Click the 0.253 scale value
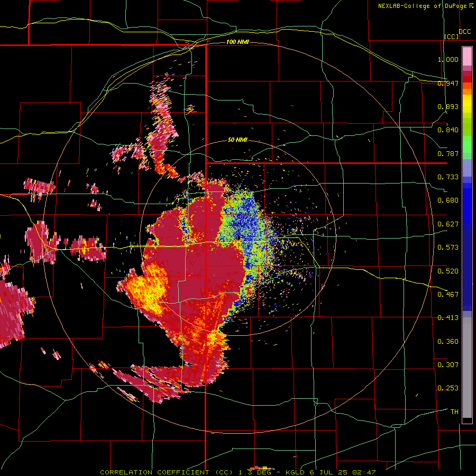The width and height of the screenshot is (476, 476). coord(448,388)
